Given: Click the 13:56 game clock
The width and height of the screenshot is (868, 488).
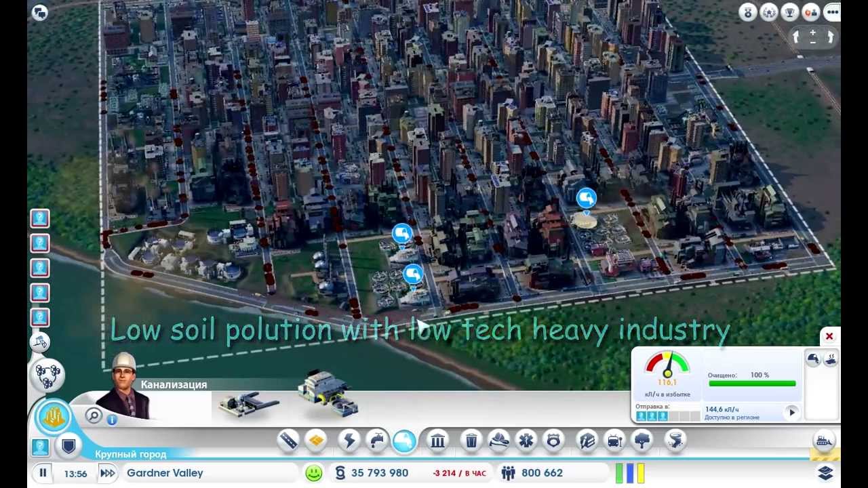Looking at the screenshot, I should (75, 474).
